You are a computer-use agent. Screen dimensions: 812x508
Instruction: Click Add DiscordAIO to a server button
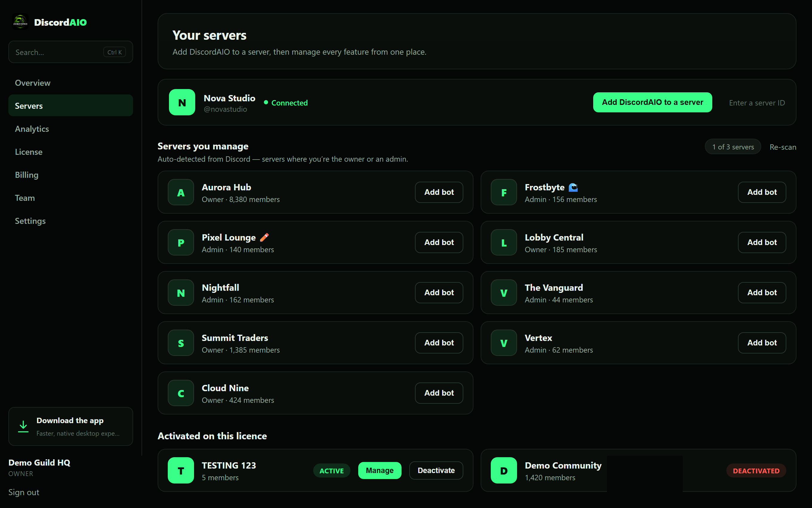[x=652, y=102]
